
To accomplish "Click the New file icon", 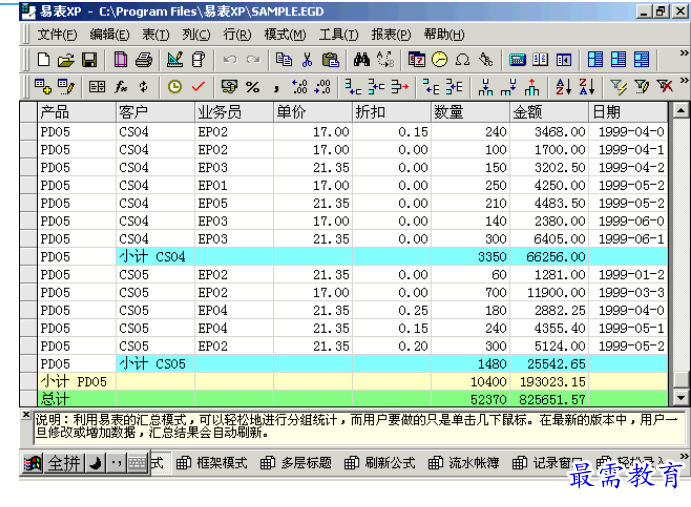I will 43,60.
